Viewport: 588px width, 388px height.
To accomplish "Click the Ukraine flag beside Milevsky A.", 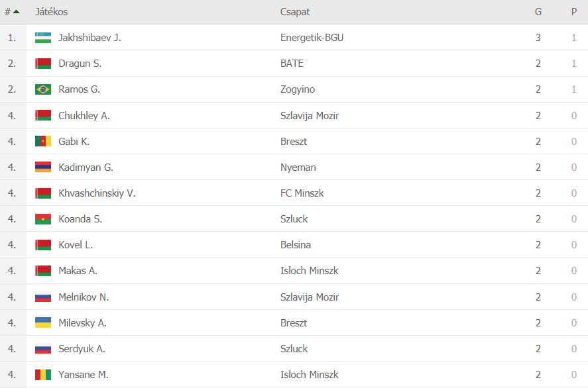I will (x=43, y=322).
